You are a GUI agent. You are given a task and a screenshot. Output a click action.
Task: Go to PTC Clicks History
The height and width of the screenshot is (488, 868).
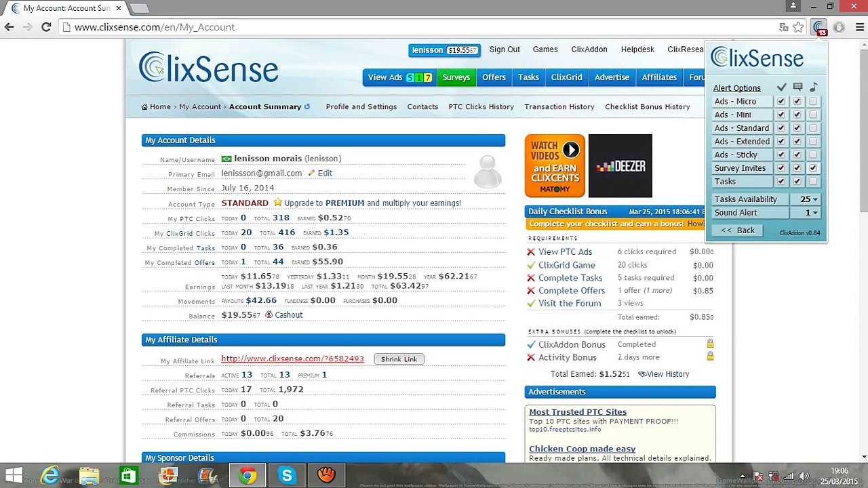click(481, 106)
